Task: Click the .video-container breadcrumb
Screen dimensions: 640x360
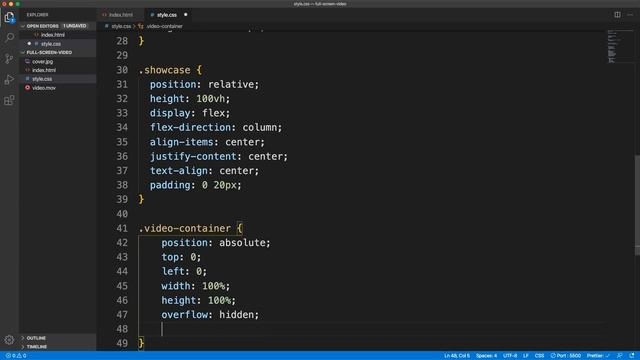Action: point(164,26)
